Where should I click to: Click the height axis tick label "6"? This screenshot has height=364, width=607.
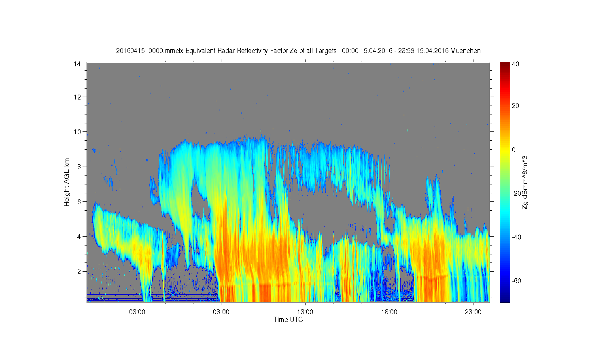80,201
